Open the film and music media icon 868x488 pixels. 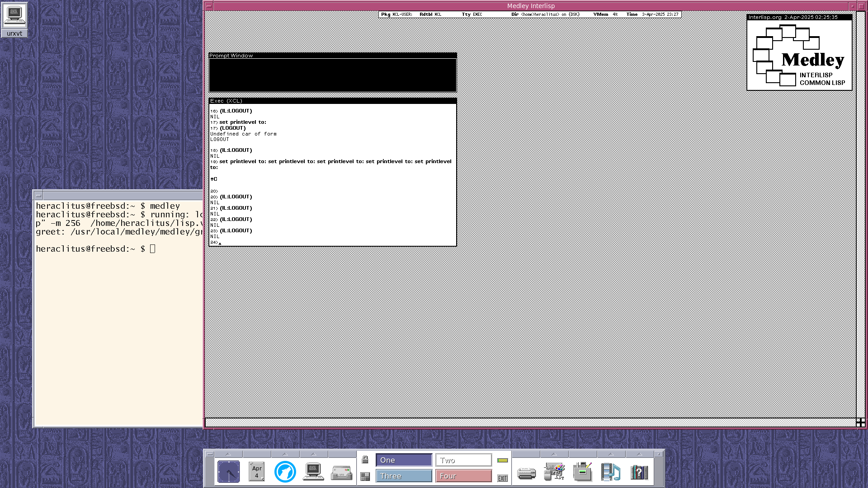(610, 472)
